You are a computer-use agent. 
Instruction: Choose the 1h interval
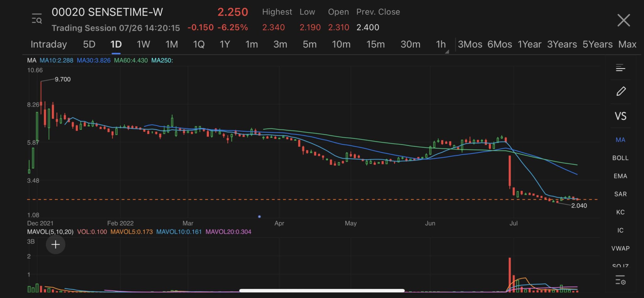(x=441, y=44)
